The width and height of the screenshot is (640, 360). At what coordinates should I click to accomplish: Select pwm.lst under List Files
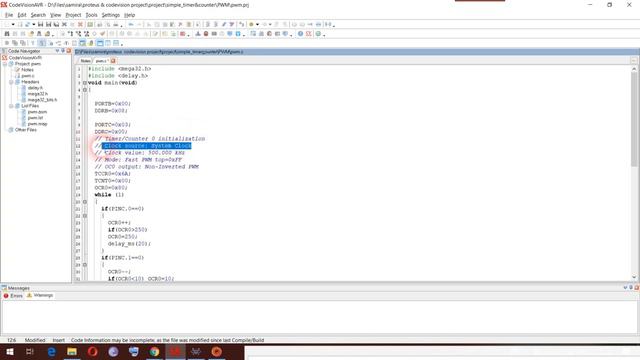click(35, 118)
